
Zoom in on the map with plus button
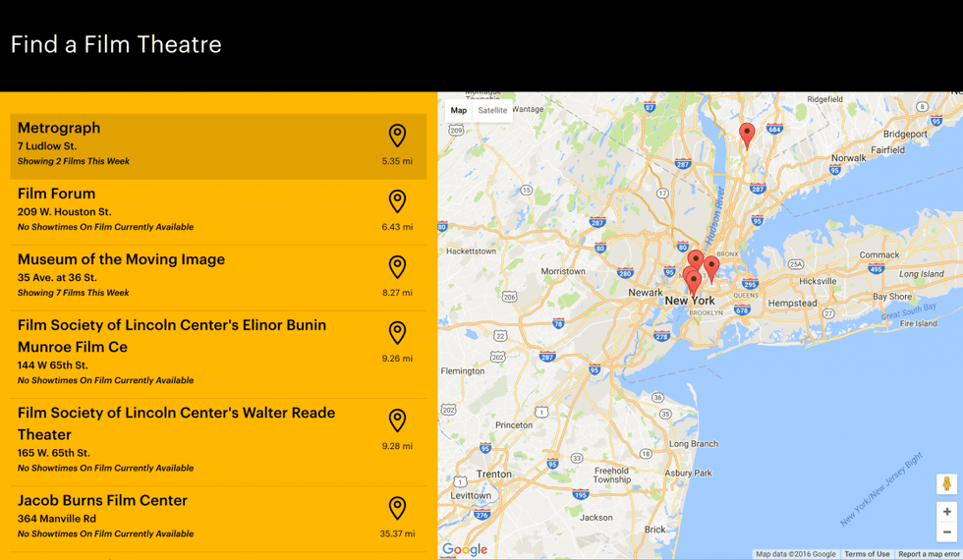pos(946,511)
